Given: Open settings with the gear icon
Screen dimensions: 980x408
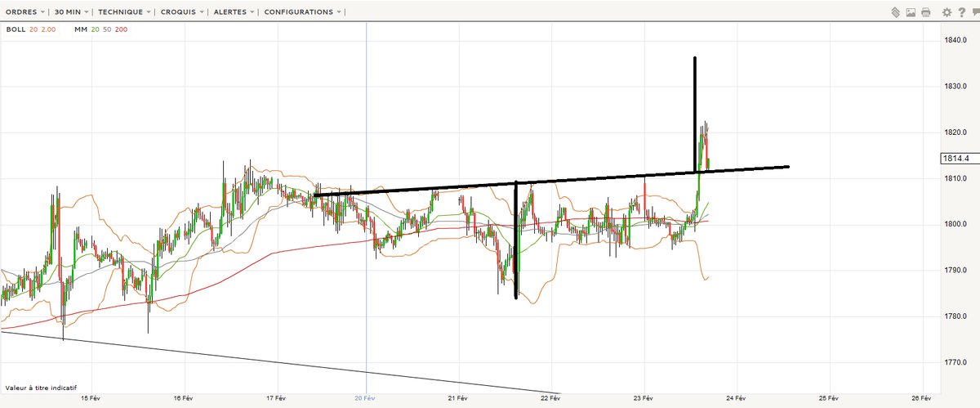Looking at the screenshot, I should (947, 12).
